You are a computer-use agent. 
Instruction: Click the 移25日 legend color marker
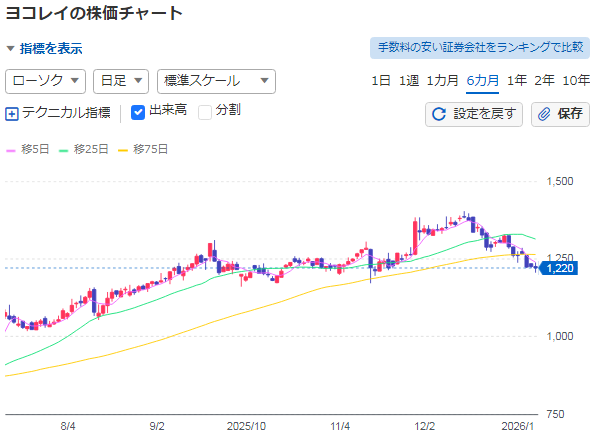click(x=63, y=151)
